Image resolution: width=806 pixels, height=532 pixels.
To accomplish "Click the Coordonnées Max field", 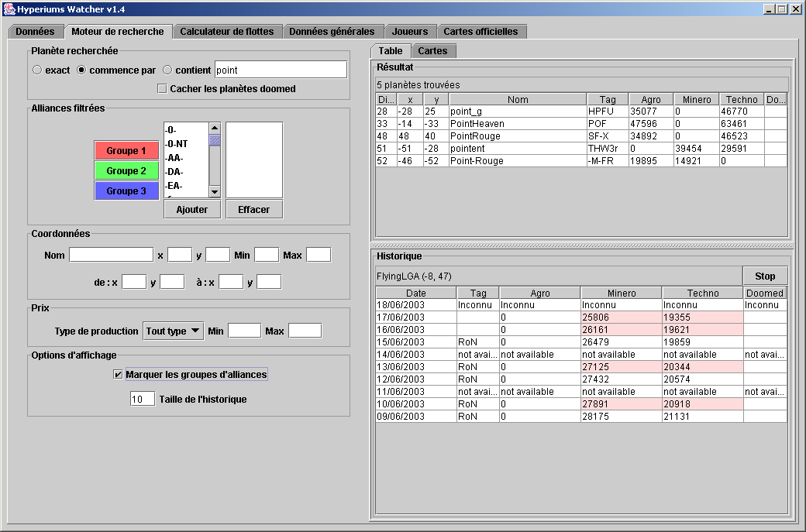I will [x=319, y=255].
